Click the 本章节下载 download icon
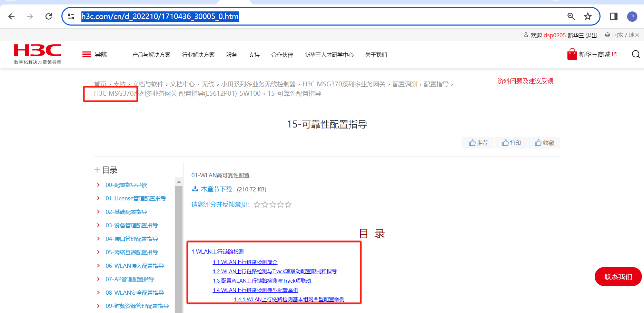Screen dimensions: 644x313 195,189
